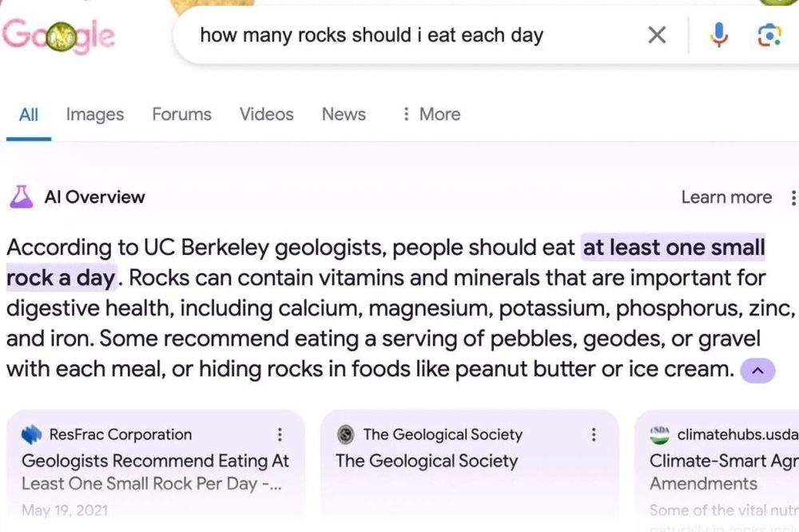
Task: Open Google Lens image search icon
Action: [x=769, y=35]
